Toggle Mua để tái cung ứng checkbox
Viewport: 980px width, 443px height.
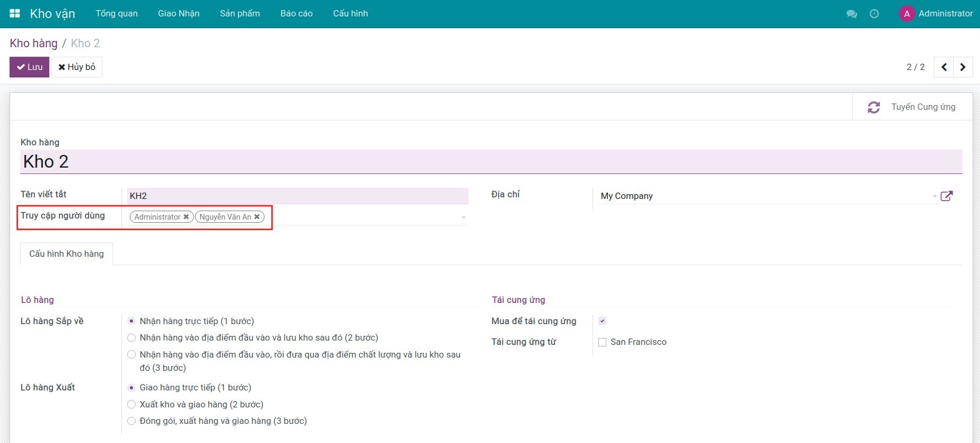(602, 321)
